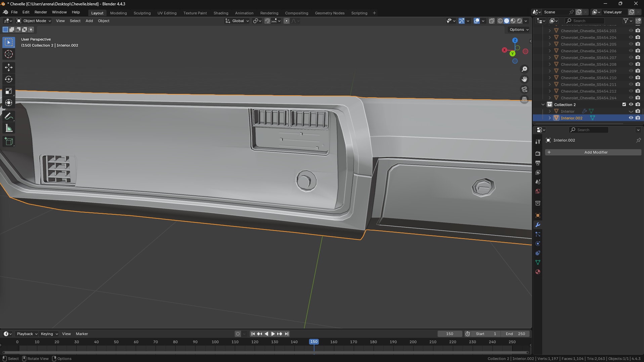Toggle X-ray display mode
This screenshot has width=644, height=362.
point(491,21)
